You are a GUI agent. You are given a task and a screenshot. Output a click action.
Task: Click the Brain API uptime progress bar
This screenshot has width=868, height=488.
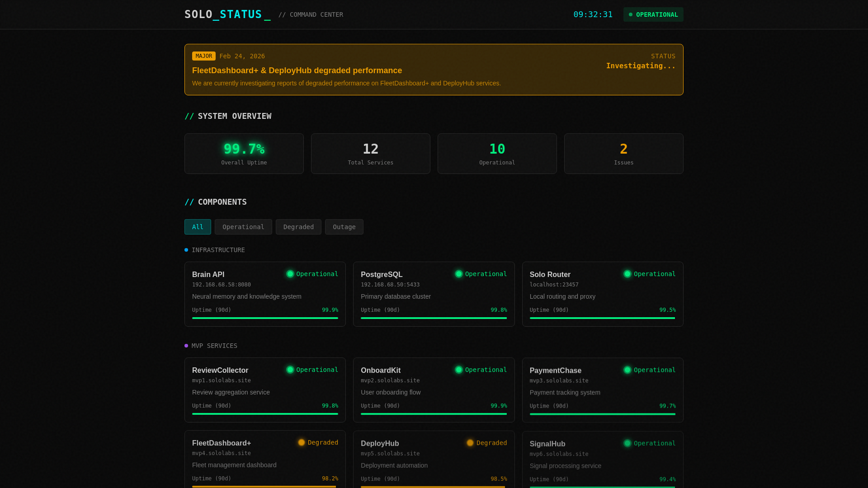(265, 318)
